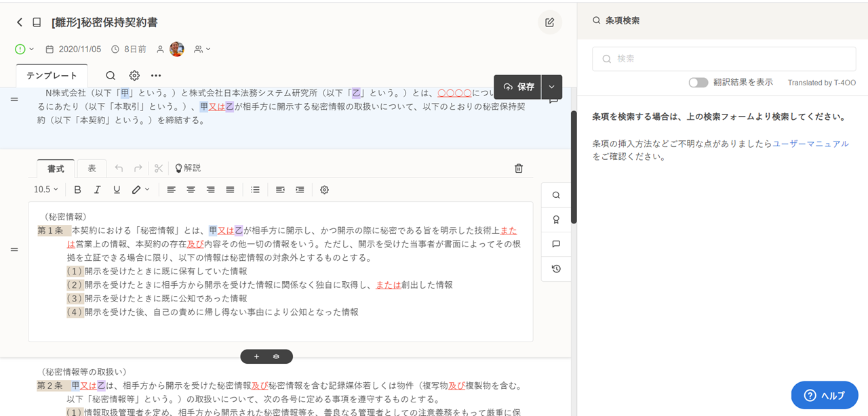The height and width of the screenshot is (416, 868).
Task: Expand the save options arrow
Action: tap(552, 87)
